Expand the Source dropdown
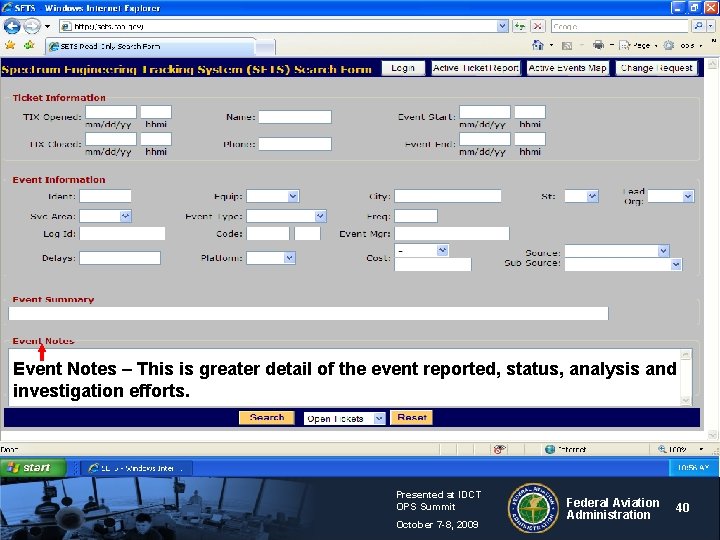This screenshot has height=540, width=720. [x=663, y=251]
